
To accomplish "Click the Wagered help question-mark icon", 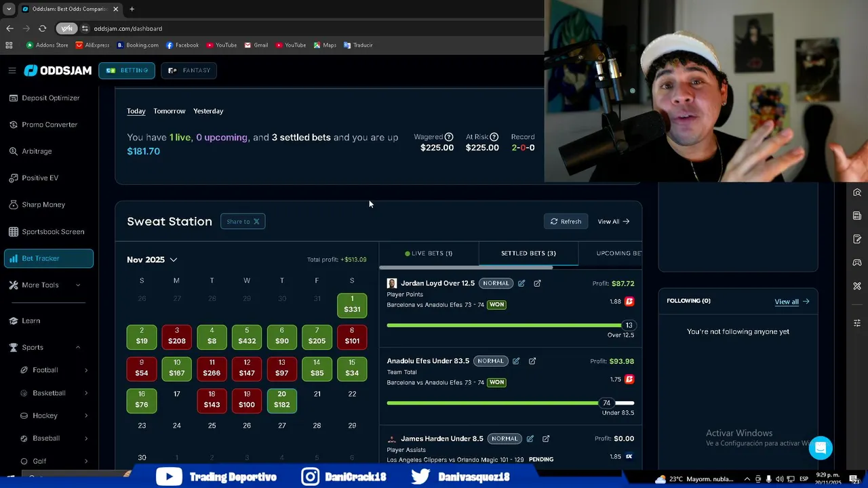I will pyautogui.click(x=449, y=137).
